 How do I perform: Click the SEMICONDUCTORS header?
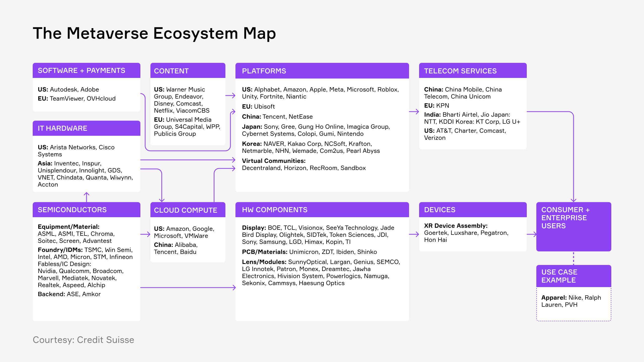tap(87, 210)
